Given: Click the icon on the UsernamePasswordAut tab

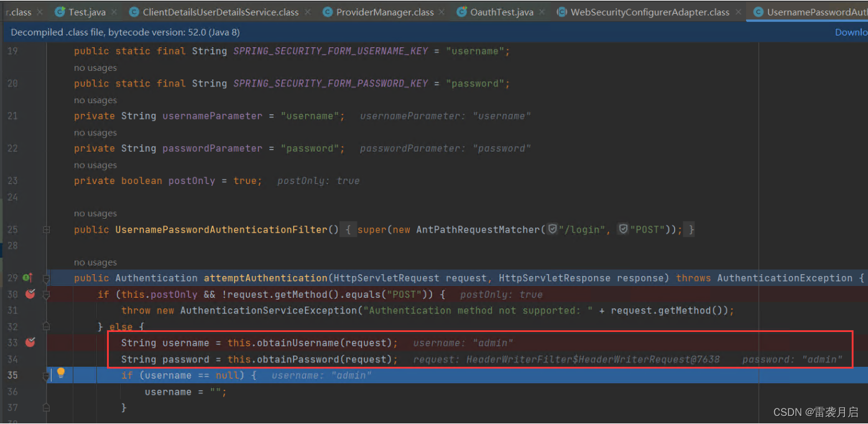Looking at the screenshot, I should (x=758, y=11).
